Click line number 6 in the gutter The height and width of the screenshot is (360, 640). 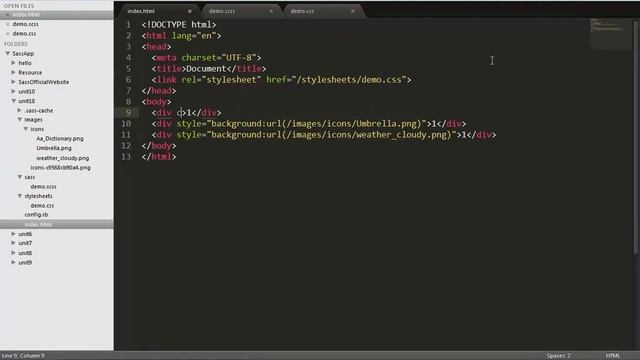coord(128,80)
